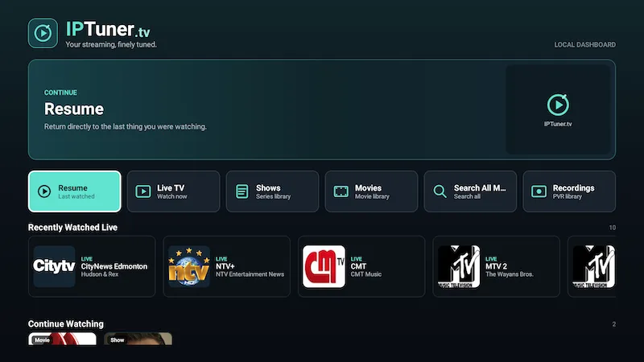
Task: Click the 'Hudson & Rex' program text
Action: 99,274
